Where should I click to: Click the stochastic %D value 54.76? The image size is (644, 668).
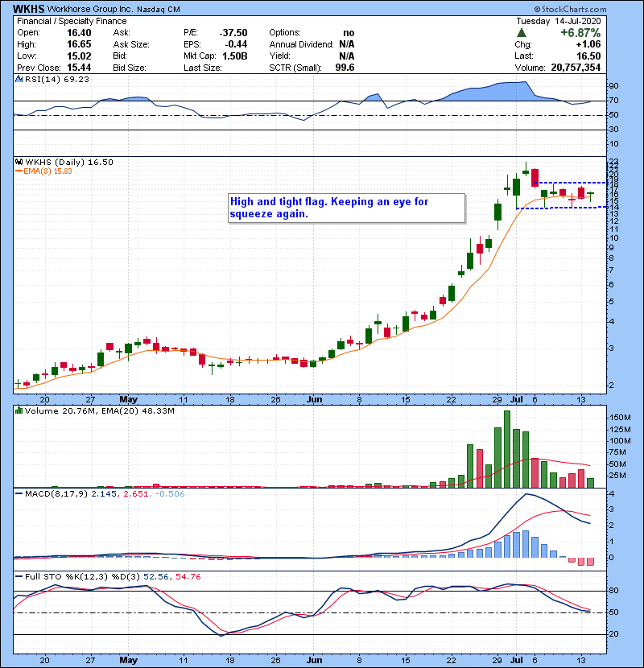point(188,576)
